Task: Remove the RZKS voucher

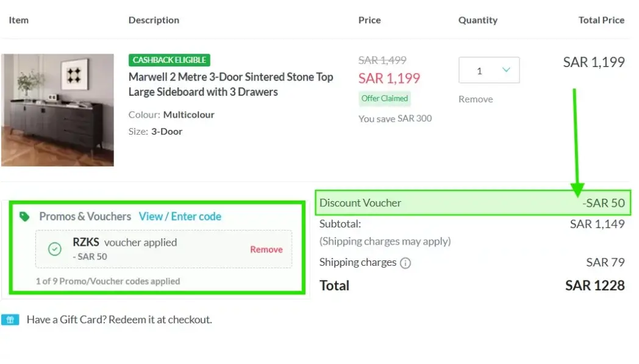Action: 266,249
